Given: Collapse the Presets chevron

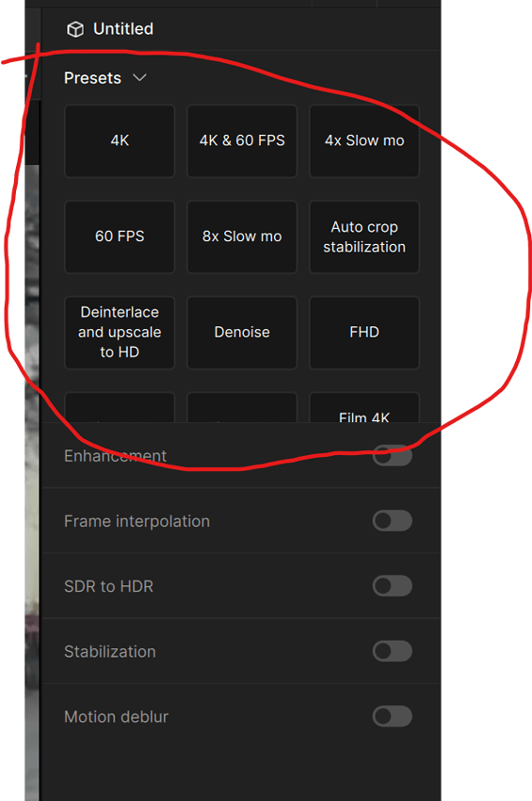Looking at the screenshot, I should click(x=139, y=77).
